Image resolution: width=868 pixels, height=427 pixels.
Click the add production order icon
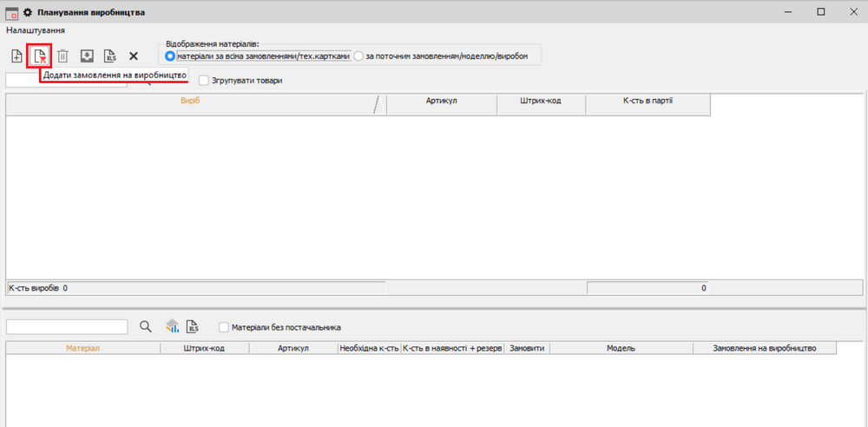tap(39, 56)
